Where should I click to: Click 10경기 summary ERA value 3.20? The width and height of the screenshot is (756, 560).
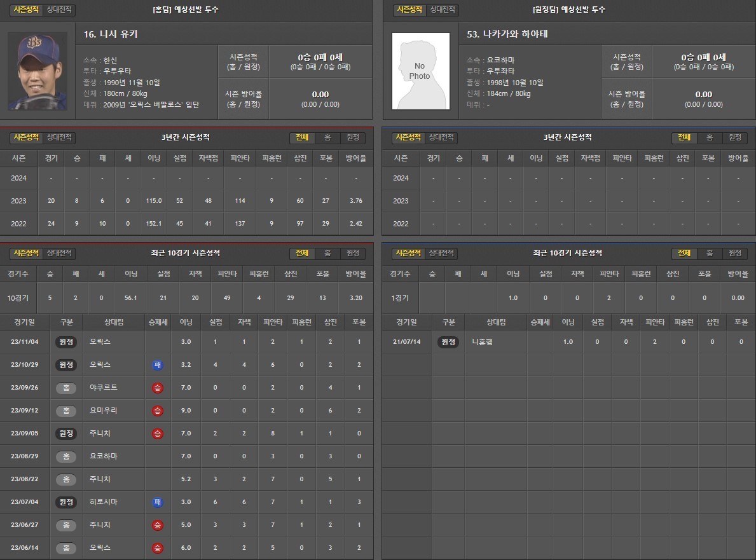point(356,298)
